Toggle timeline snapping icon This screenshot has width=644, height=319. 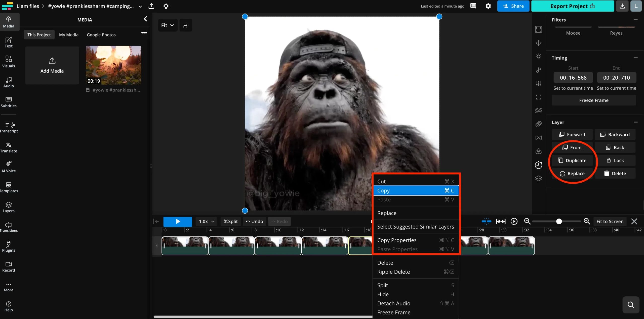486,221
